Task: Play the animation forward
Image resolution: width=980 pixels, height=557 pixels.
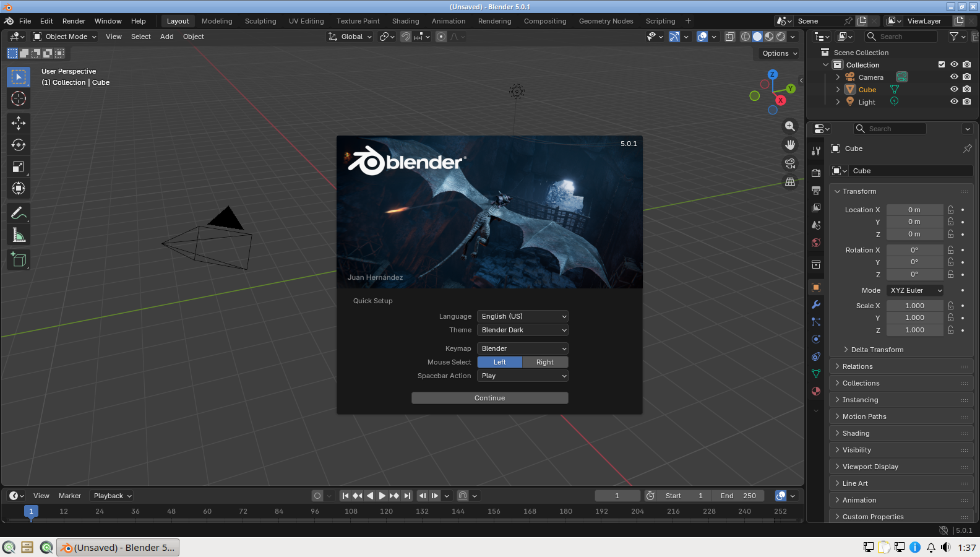Action: [382, 496]
